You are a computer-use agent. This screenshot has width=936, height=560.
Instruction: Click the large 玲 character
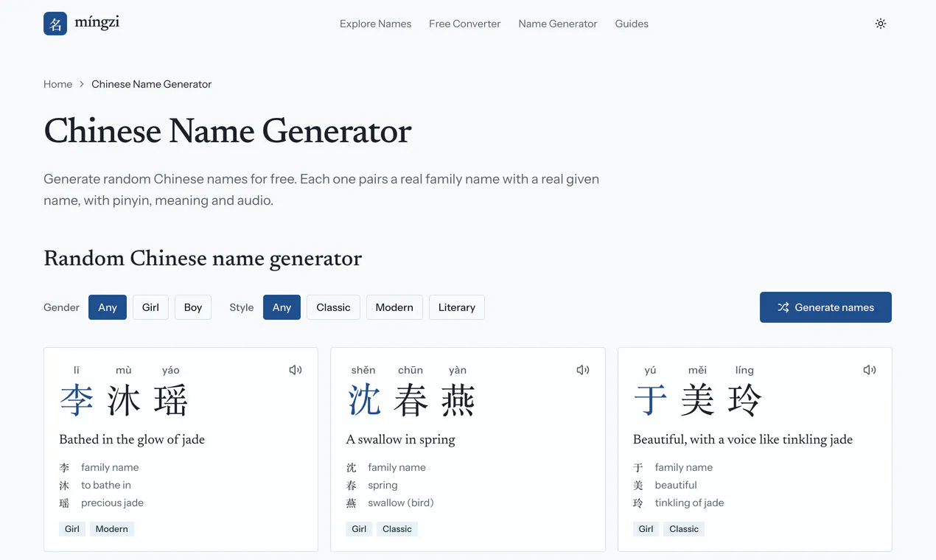[745, 401]
